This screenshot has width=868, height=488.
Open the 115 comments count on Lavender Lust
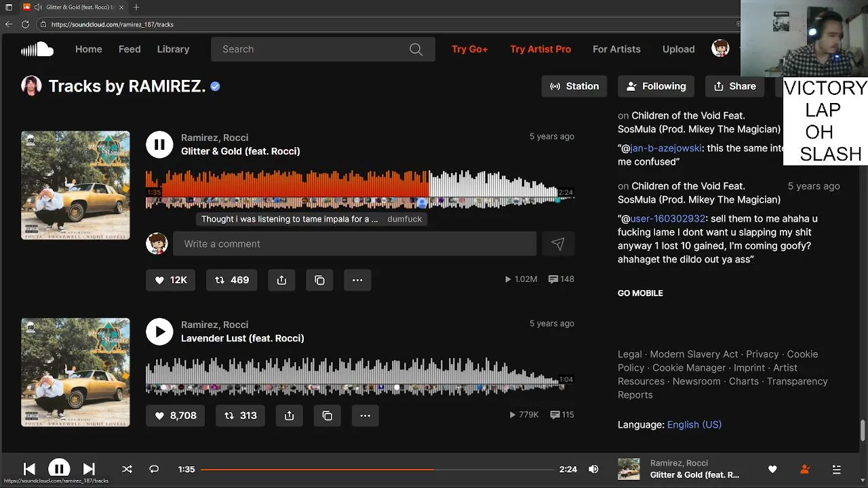pos(562,415)
